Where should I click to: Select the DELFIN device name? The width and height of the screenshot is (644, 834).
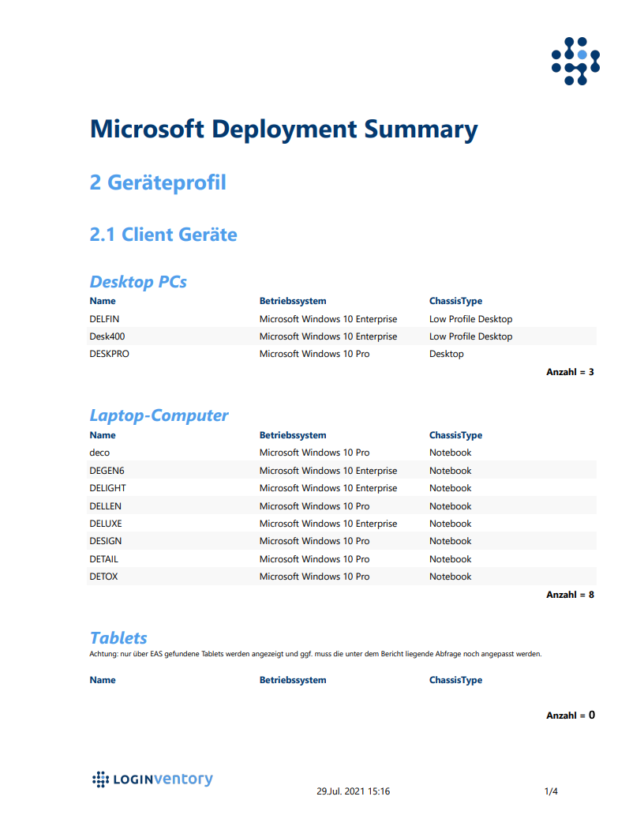click(104, 319)
